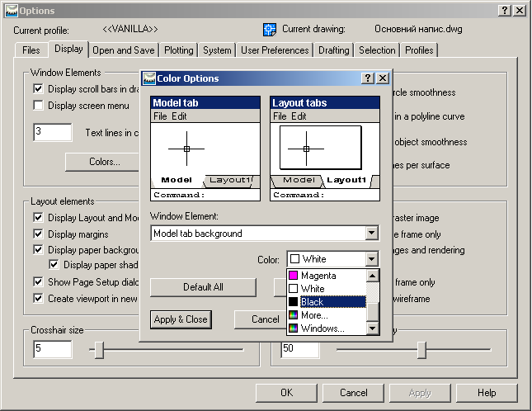Click the Text lines input field showing 3
Viewport: 532px width, 411px height.
coord(53,132)
